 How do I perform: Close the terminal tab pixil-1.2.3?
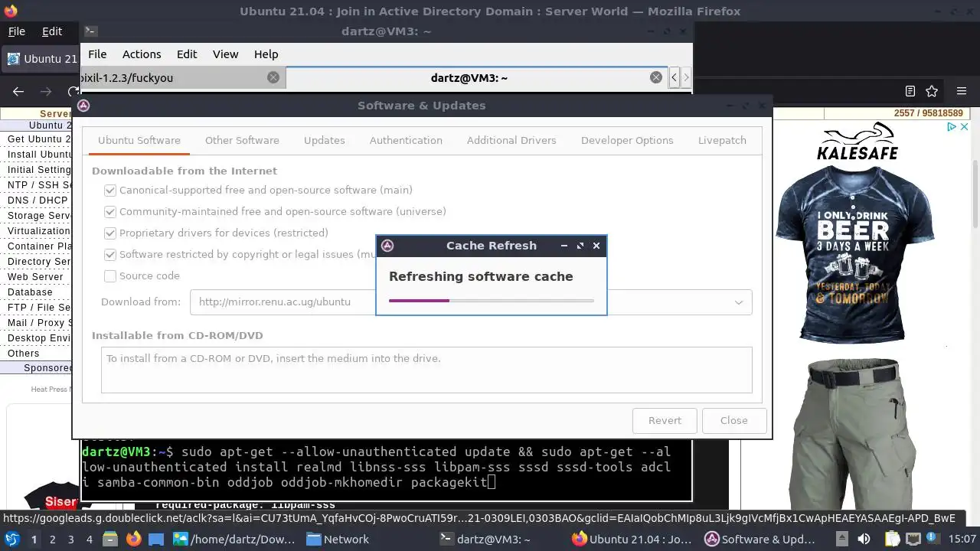click(x=273, y=77)
